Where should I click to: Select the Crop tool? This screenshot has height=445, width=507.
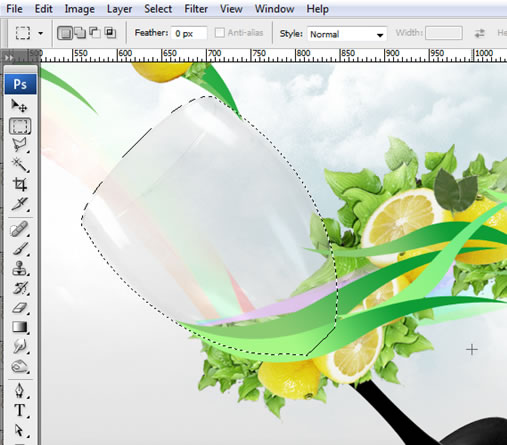tap(19, 184)
